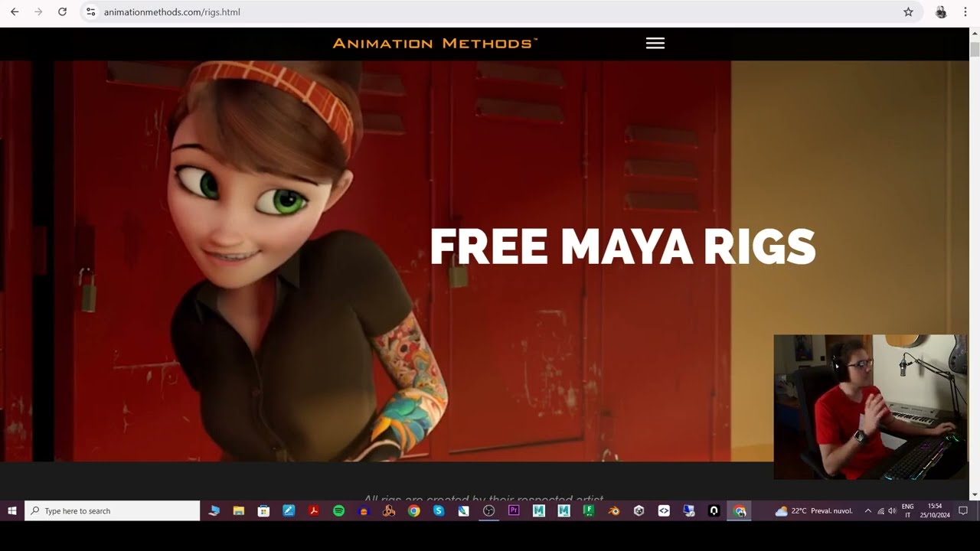This screenshot has width=980, height=551.
Task: Launch Adobe Premiere Pro from the taskbar
Action: tap(514, 510)
